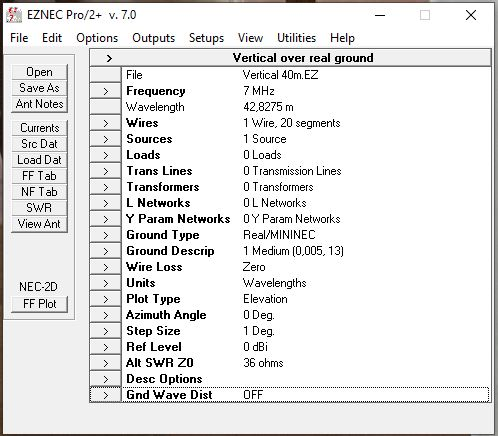The height and width of the screenshot is (436, 498).
Task: Open the File menu
Action: (19, 38)
